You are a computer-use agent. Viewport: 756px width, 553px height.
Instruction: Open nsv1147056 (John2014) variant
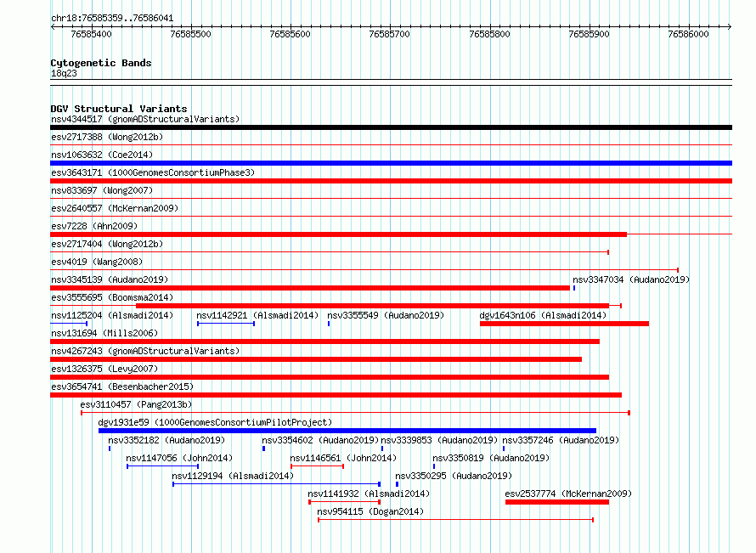click(179, 458)
